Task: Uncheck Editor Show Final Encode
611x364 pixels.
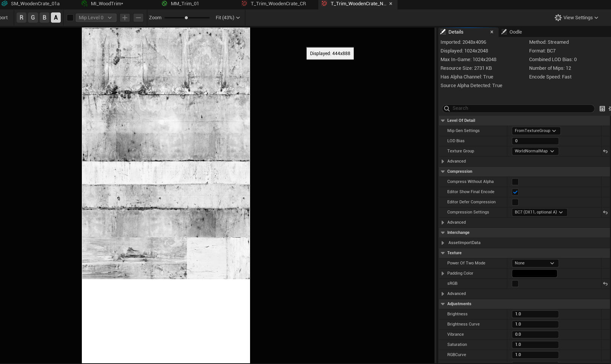Action: pyautogui.click(x=515, y=192)
